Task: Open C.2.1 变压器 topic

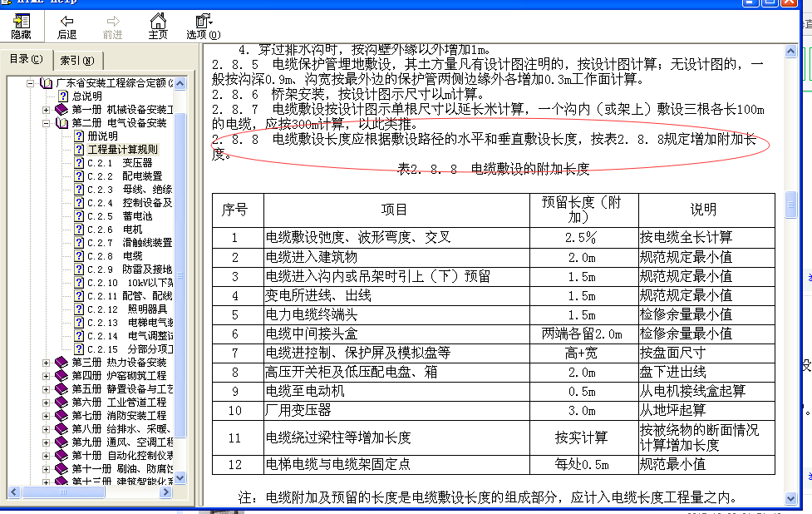Action: 120,163
